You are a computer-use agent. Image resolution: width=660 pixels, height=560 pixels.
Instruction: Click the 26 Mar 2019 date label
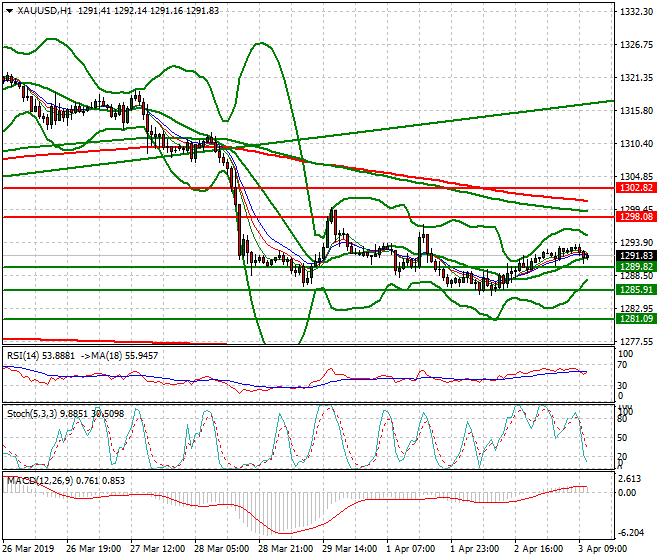28,549
